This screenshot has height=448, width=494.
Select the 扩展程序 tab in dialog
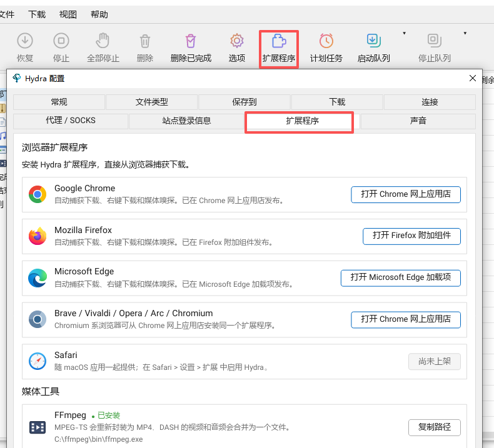[x=302, y=121]
